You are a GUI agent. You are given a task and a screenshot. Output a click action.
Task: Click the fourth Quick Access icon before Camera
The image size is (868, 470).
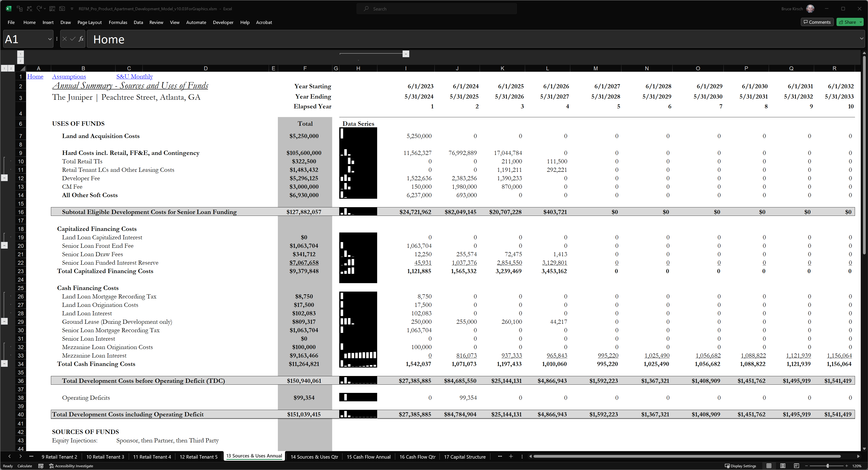pos(52,9)
